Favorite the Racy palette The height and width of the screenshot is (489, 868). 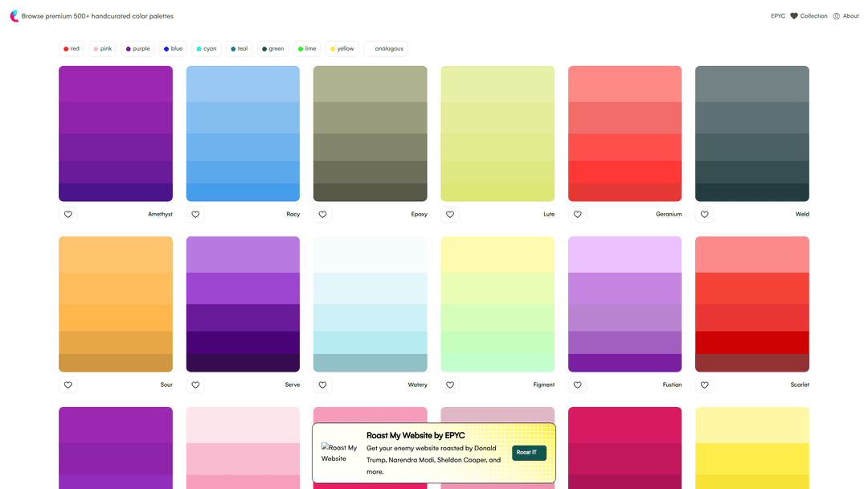coord(195,215)
